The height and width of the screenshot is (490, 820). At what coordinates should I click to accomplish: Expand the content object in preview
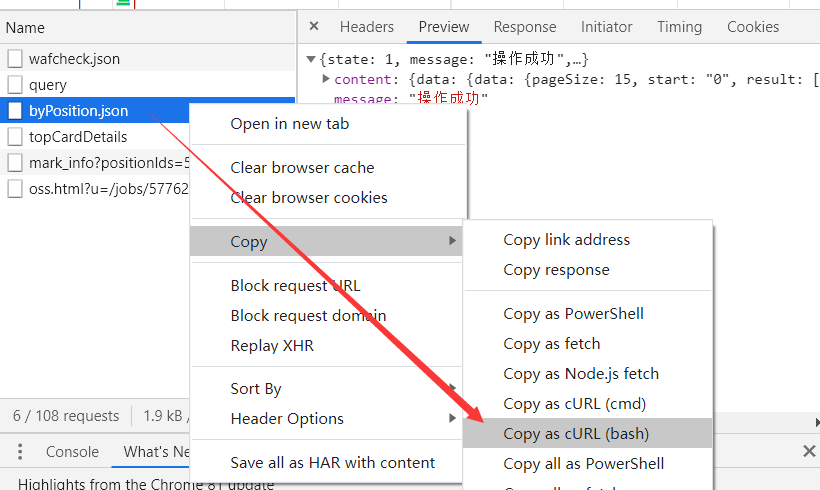coord(326,79)
